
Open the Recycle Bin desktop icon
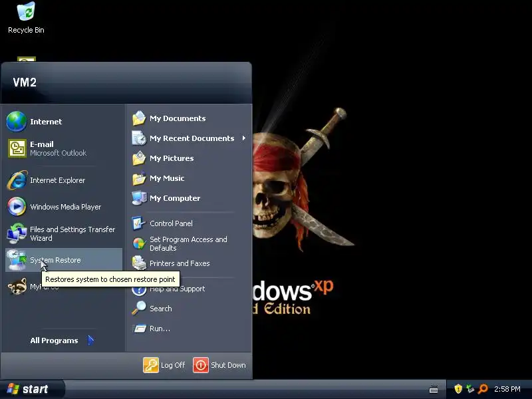26,11
